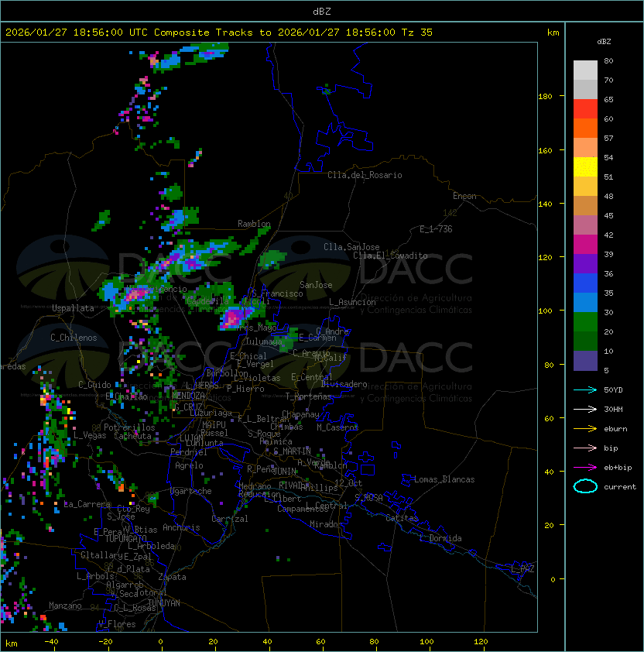Click the 'Uspallata' map label
Image resolution: width=644 pixels, height=652 pixels.
click(x=73, y=308)
